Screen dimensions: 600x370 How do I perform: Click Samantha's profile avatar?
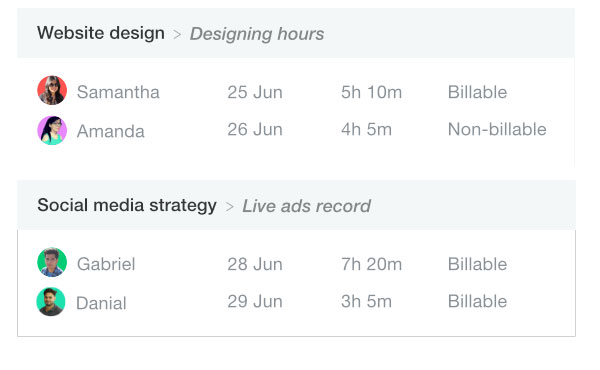coord(52,90)
